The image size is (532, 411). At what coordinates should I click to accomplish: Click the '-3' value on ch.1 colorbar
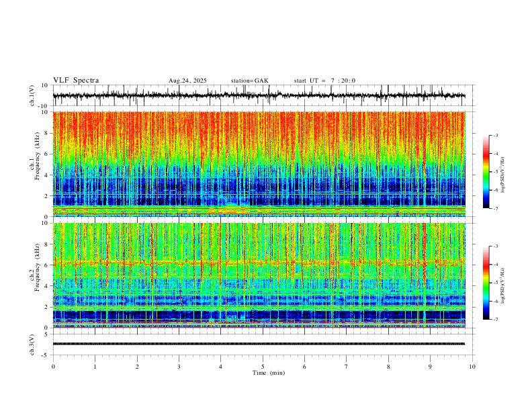[x=495, y=135]
